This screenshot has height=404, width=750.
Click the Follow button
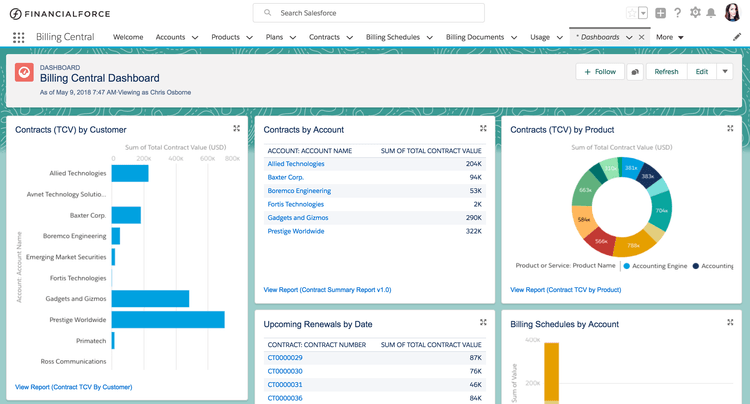(x=600, y=72)
